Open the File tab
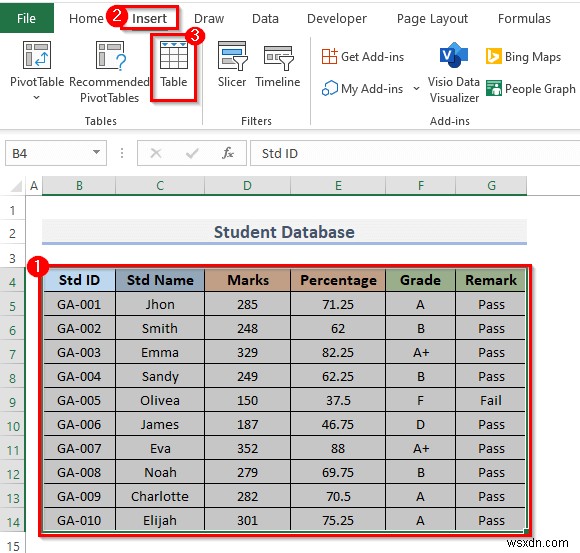 [27, 18]
